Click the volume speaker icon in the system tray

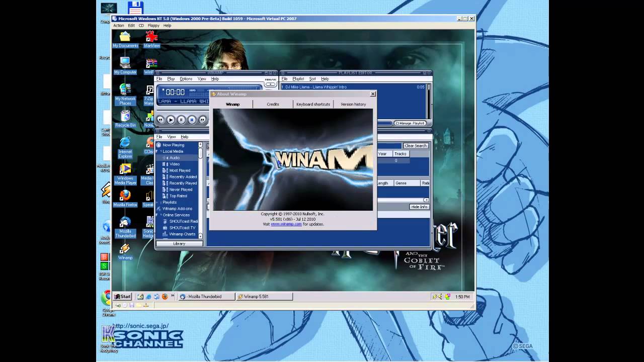pos(441,297)
